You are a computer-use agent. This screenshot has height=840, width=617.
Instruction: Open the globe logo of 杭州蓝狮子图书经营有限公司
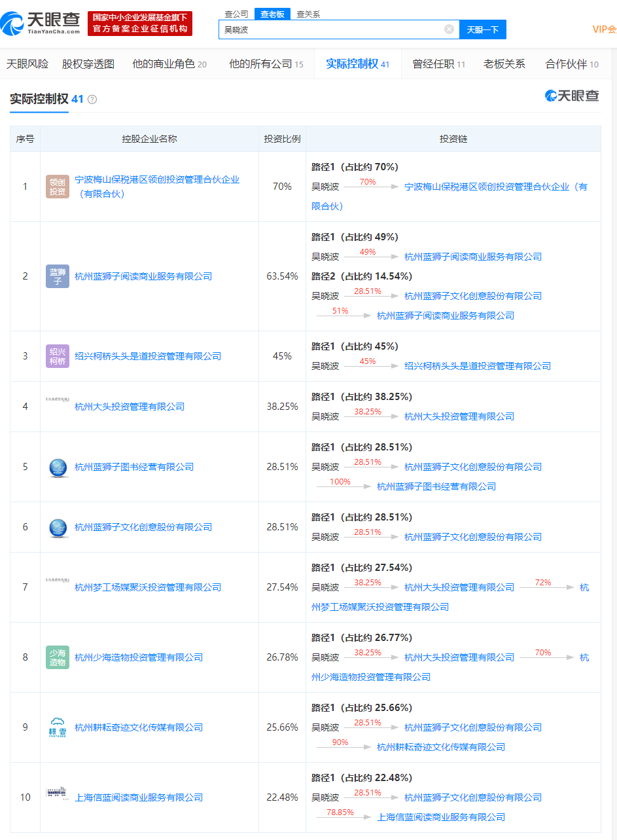pos(58,467)
